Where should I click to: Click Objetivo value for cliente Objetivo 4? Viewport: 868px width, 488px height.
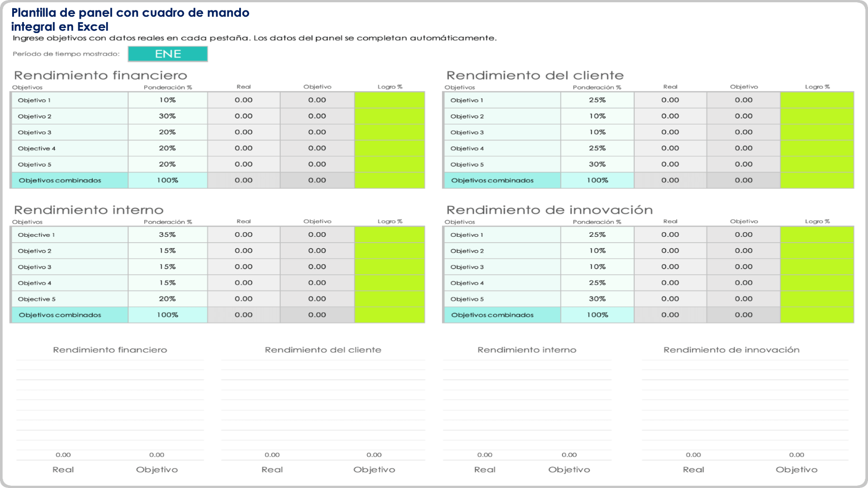(x=744, y=148)
